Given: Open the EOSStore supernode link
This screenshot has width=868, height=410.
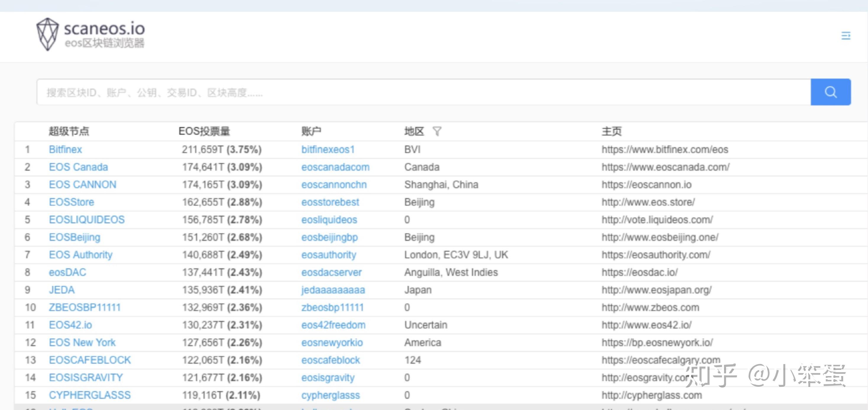Looking at the screenshot, I should tap(72, 202).
